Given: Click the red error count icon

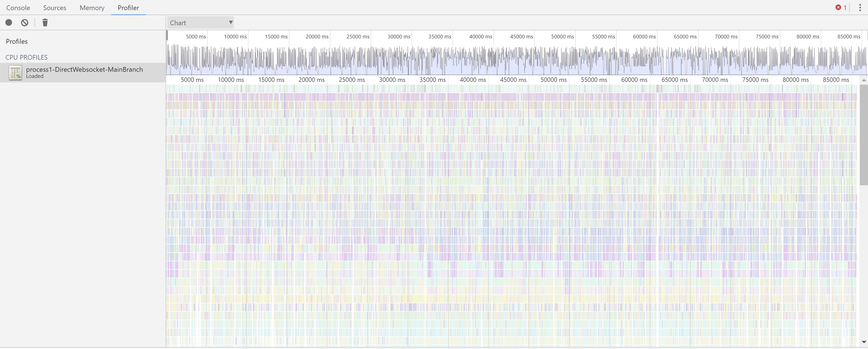Looking at the screenshot, I should (x=838, y=7).
